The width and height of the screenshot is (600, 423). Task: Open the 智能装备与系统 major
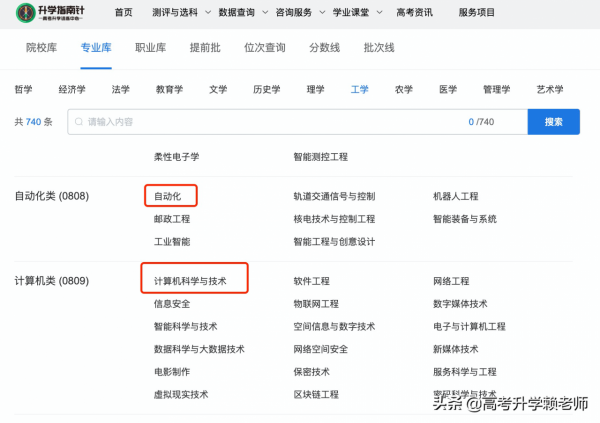point(465,219)
